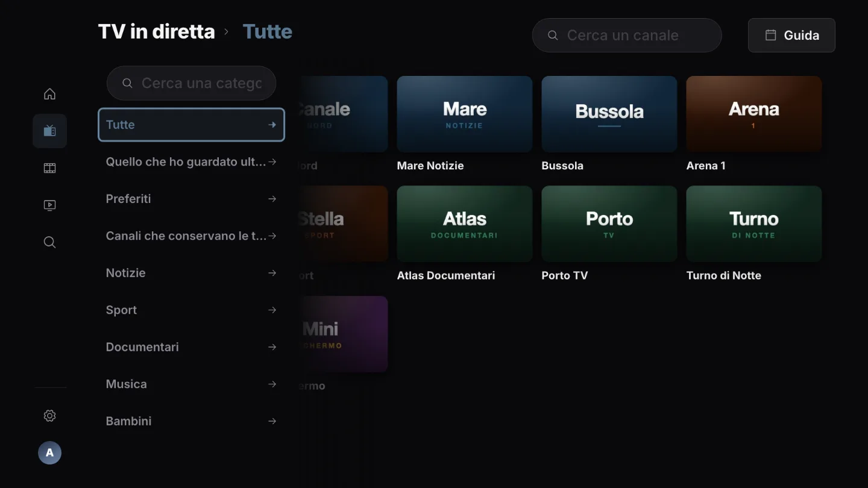Open the video player sidebar icon
Viewport: 868px width, 488px height.
tap(49, 205)
